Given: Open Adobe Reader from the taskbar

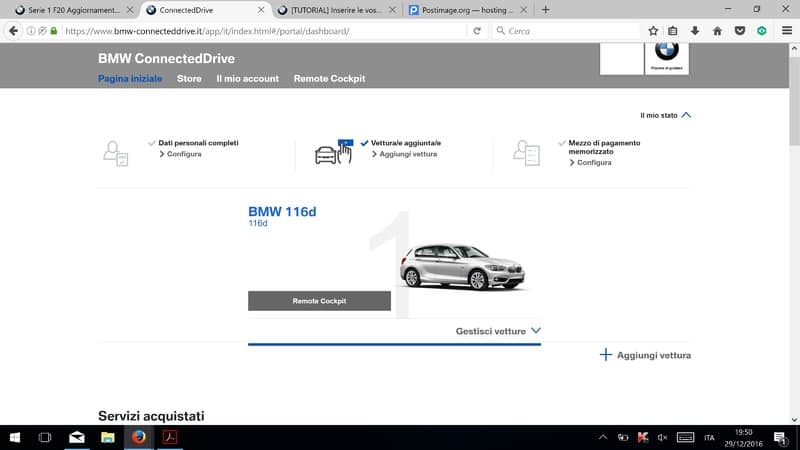Looking at the screenshot, I should (x=170, y=437).
